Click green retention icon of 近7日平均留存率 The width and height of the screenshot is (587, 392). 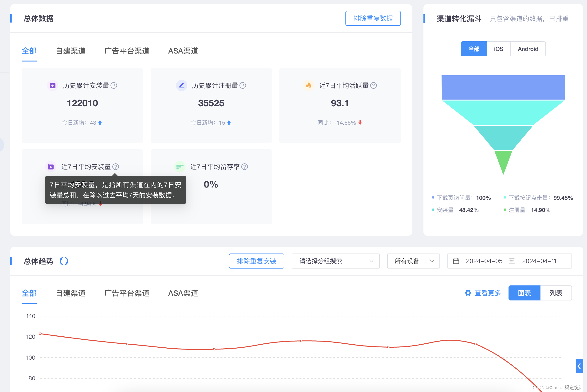180,166
